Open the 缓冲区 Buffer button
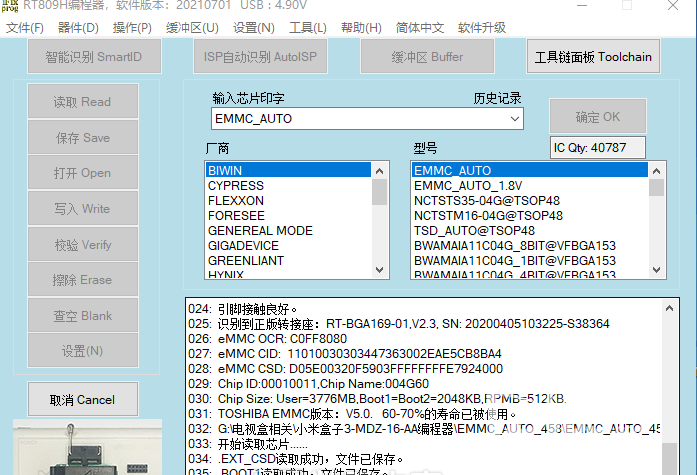This screenshot has height=475, width=697. pos(427,56)
